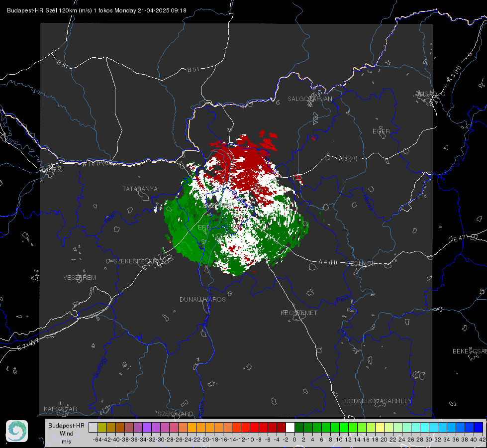Click the EGER city label
Image resolution: width=487 pixels, height=448 pixels.
click(x=381, y=131)
